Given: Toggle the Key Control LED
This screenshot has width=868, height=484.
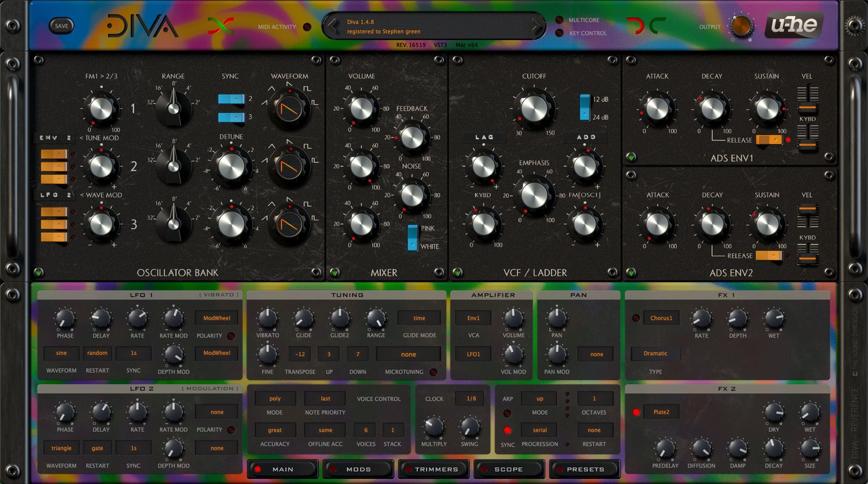Looking at the screenshot, I should pyautogui.click(x=559, y=33).
